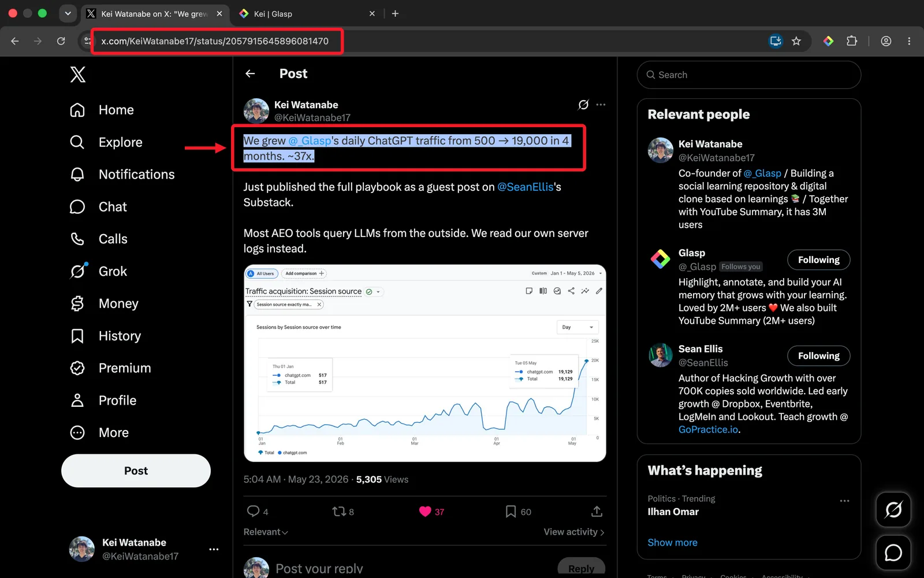Close the Kei Watanabe on X tab

point(219,13)
